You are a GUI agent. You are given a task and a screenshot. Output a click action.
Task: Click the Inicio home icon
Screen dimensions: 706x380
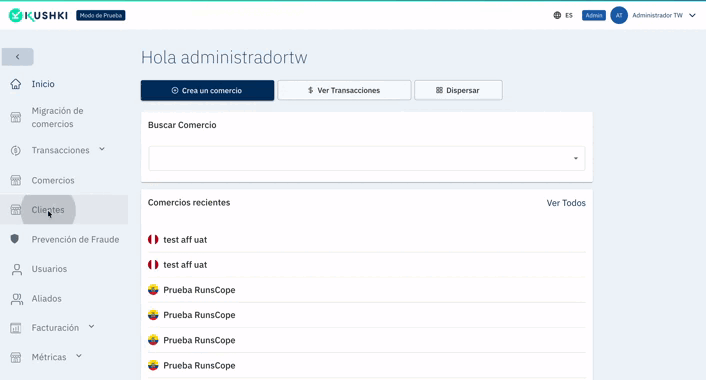16,84
